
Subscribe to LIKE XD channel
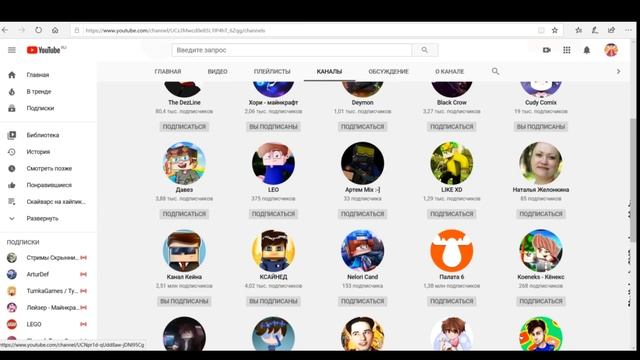(451, 214)
